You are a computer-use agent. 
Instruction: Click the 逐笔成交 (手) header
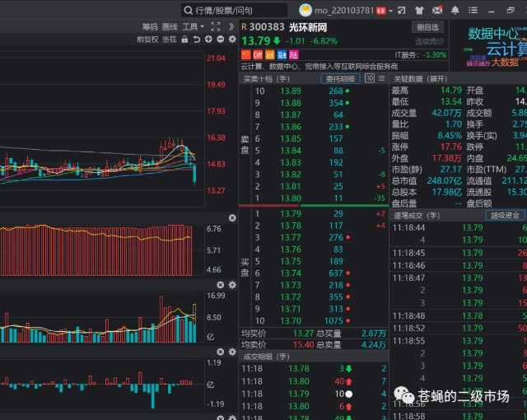tap(417, 216)
